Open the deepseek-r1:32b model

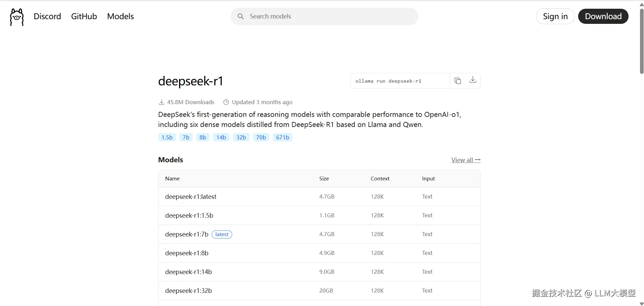[x=188, y=291]
